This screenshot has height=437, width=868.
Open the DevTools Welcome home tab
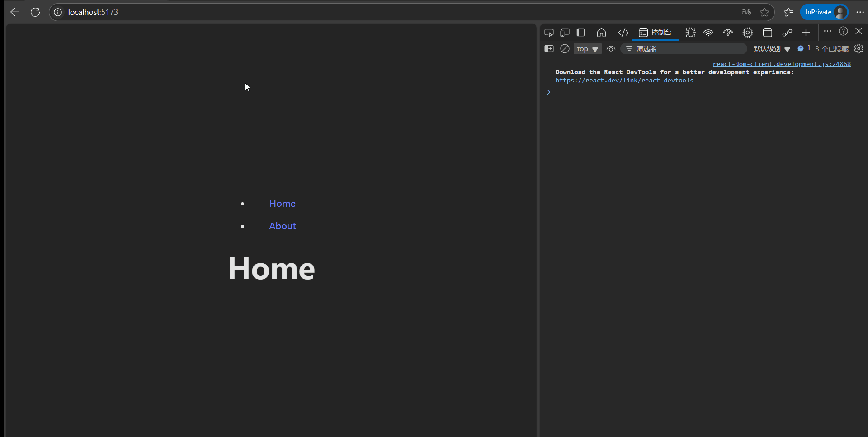pyautogui.click(x=601, y=33)
